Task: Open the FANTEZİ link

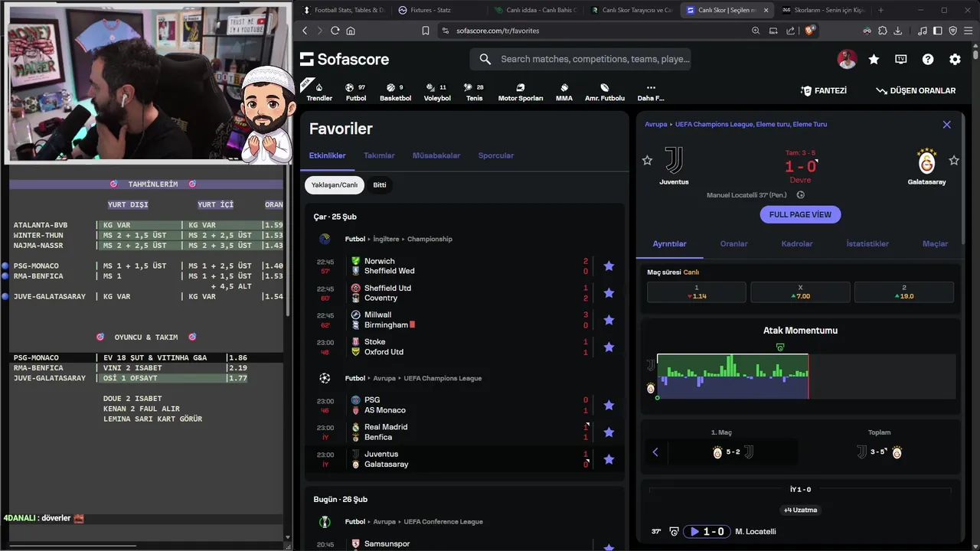Action: point(824,90)
